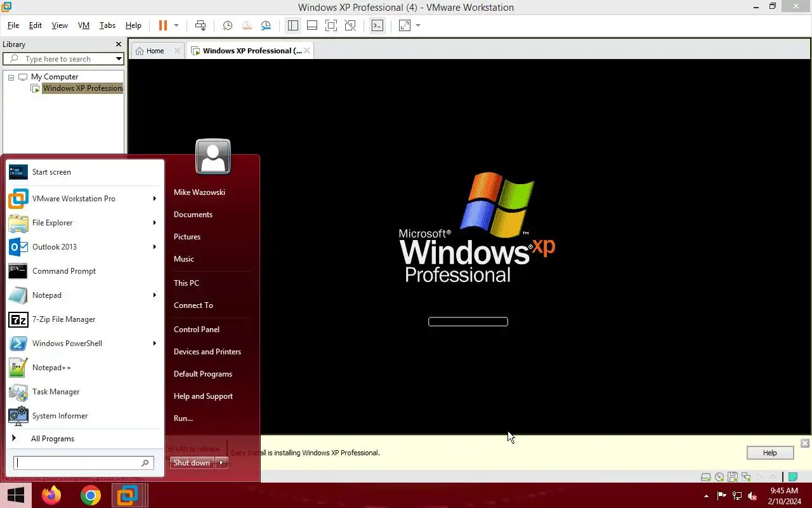Expand the Notepad jump list arrow
The image size is (812, 508).
(x=154, y=295)
